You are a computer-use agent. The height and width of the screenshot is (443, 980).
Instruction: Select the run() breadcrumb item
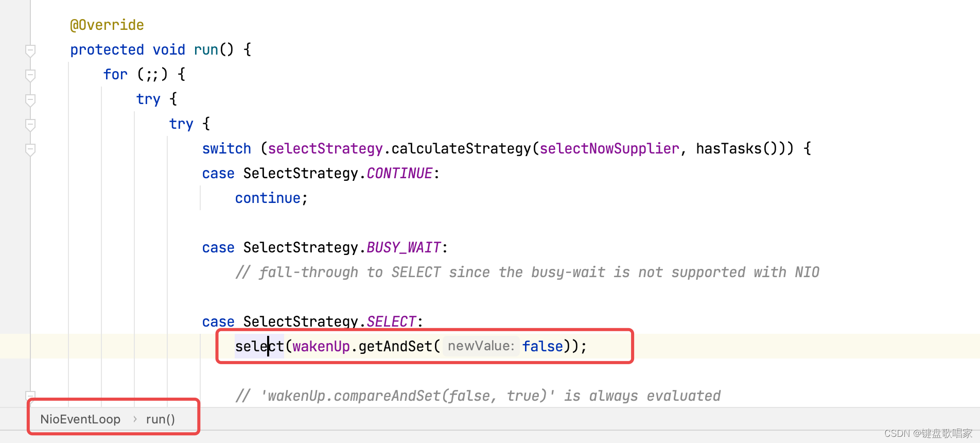coord(160,419)
